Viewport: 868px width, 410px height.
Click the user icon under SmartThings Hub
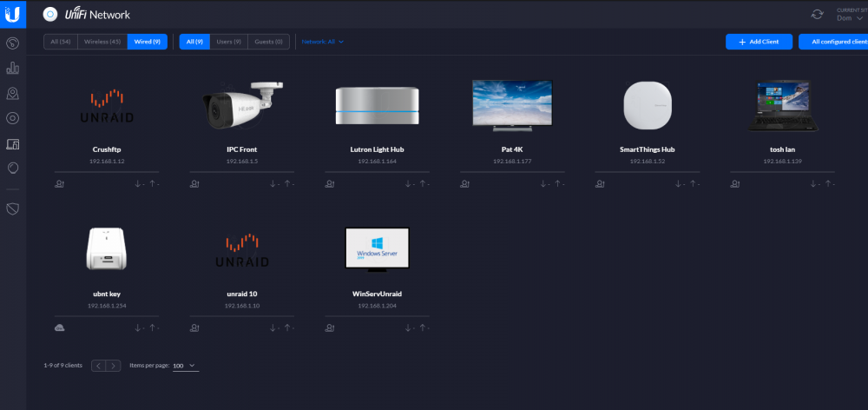(x=600, y=184)
